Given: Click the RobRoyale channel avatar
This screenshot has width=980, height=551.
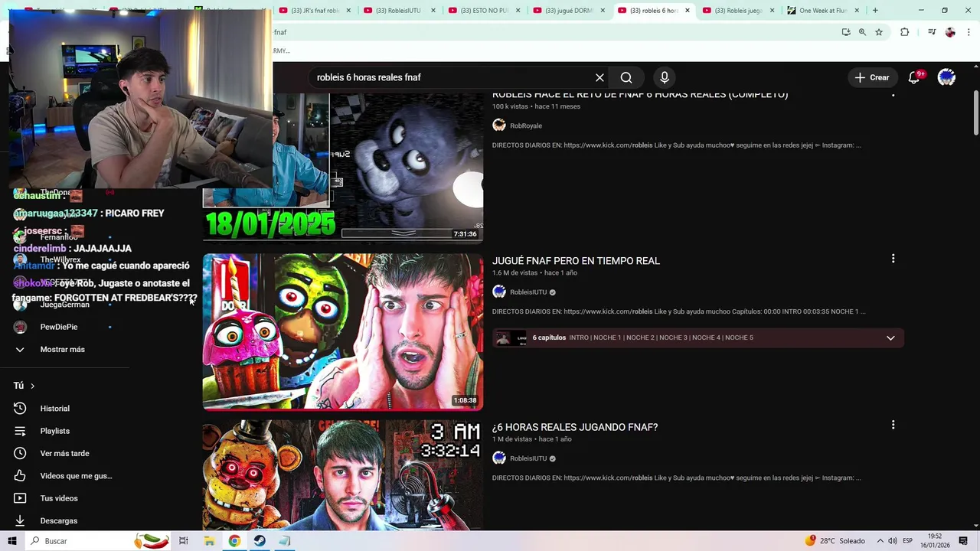Looking at the screenshot, I should 499,126.
